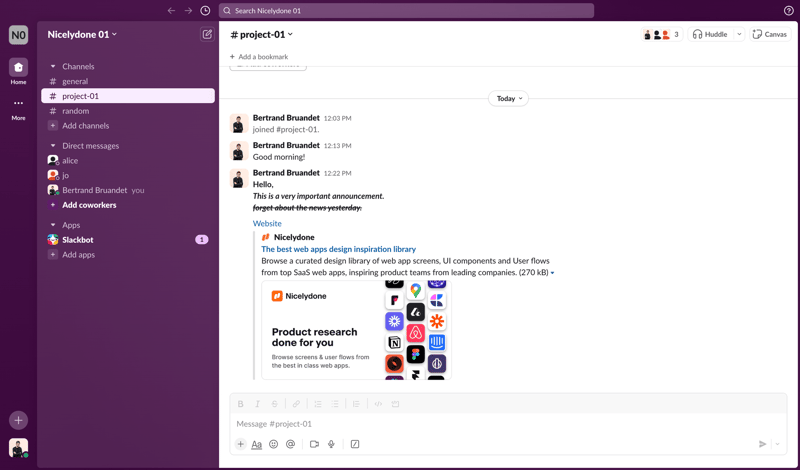This screenshot has height=470, width=800.
Task: Toggle strikethrough formatting in composer
Action: pos(274,404)
